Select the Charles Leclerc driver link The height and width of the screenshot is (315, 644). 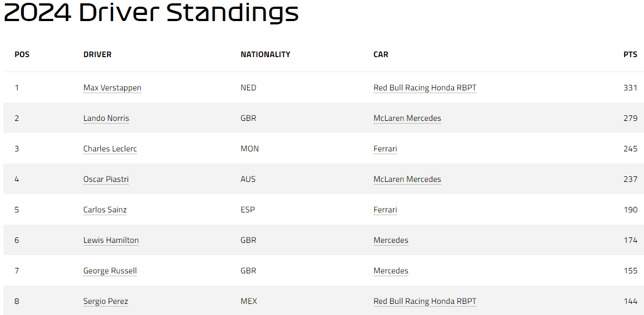110,149
